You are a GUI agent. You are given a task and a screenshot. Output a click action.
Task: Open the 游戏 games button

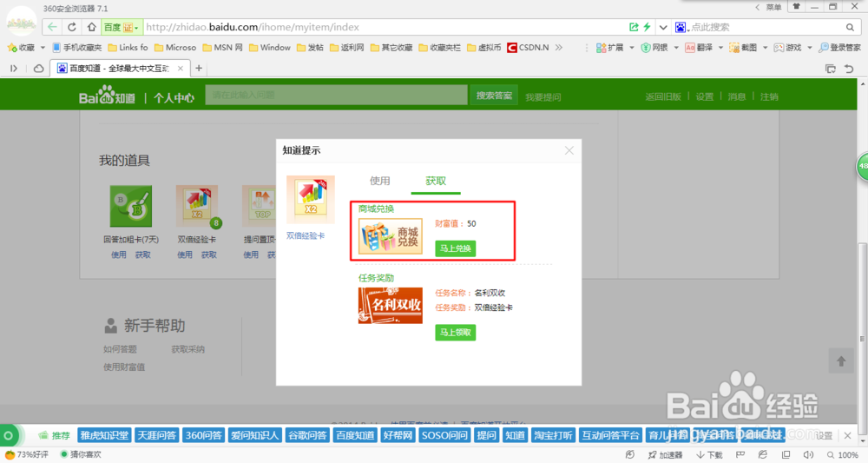click(788, 48)
